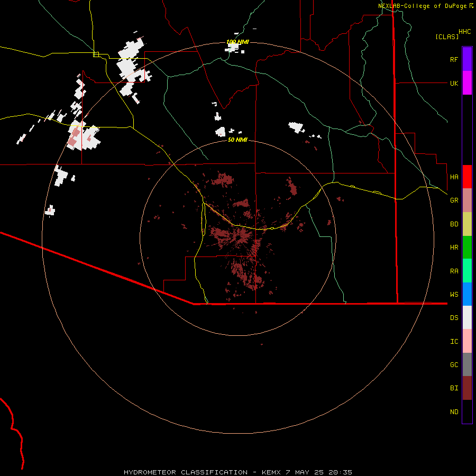Click the 50 NMI range ring label
476x476 pixels.
(237, 140)
